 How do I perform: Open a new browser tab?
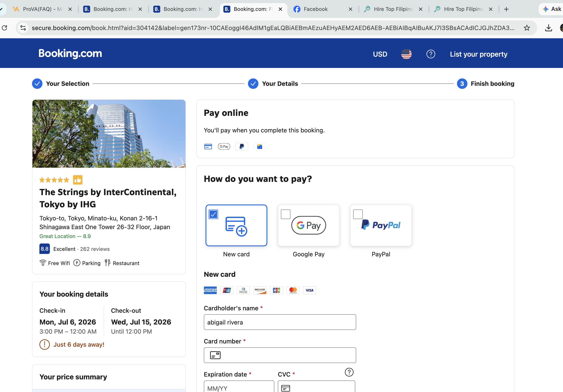pyautogui.click(x=506, y=9)
